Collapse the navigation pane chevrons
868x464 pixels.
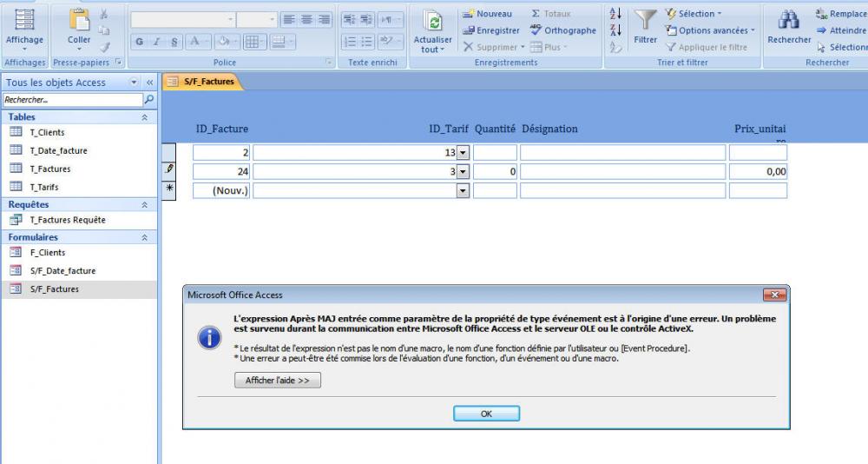[x=149, y=83]
